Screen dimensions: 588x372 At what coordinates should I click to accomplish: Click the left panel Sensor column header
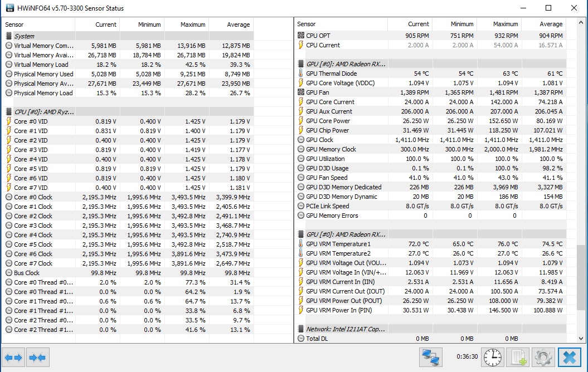(x=39, y=25)
